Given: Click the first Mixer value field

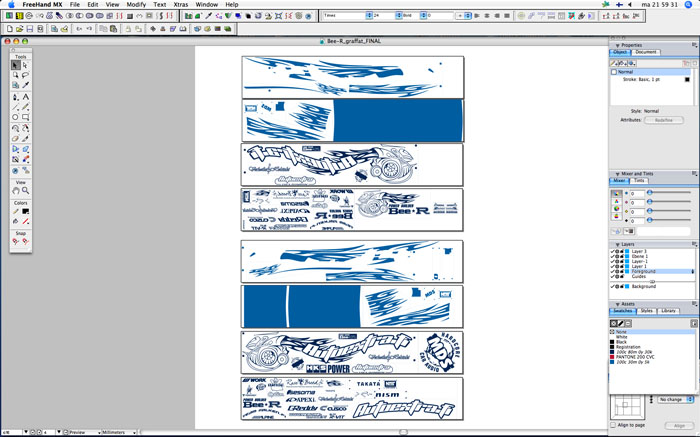Looking at the screenshot, I should pos(637,194).
